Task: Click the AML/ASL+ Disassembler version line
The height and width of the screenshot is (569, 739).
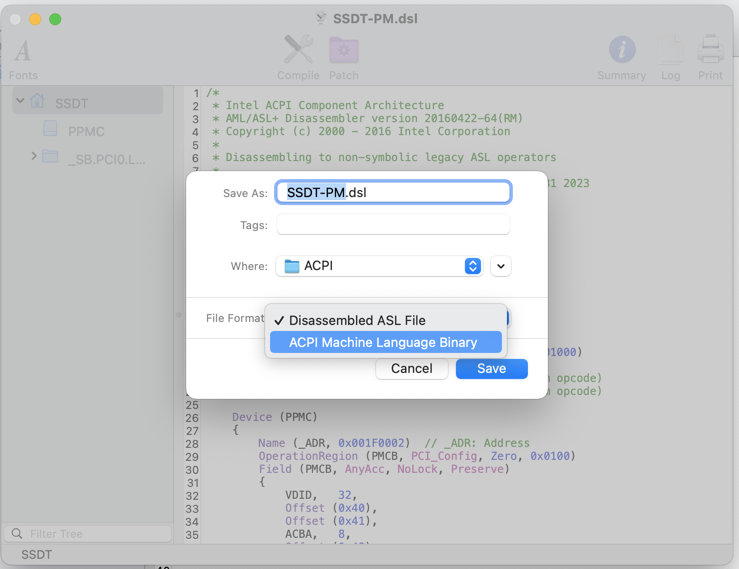Action: tap(367, 118)
